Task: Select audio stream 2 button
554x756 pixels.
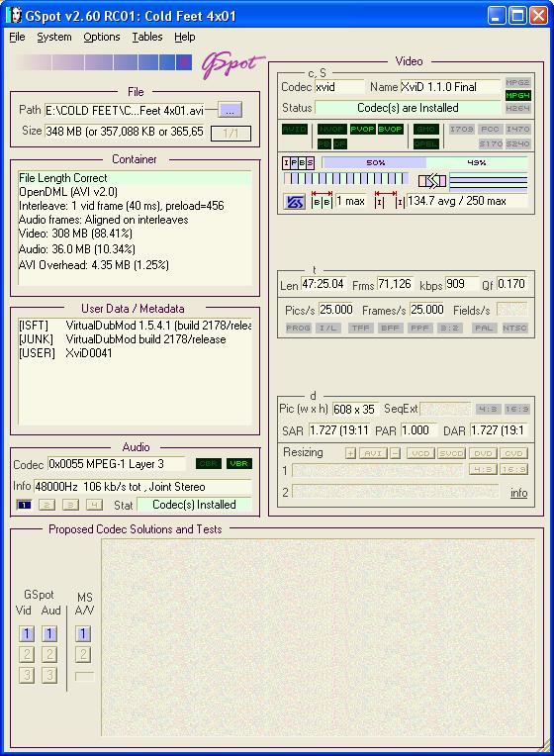Action: tap(46, 505)
